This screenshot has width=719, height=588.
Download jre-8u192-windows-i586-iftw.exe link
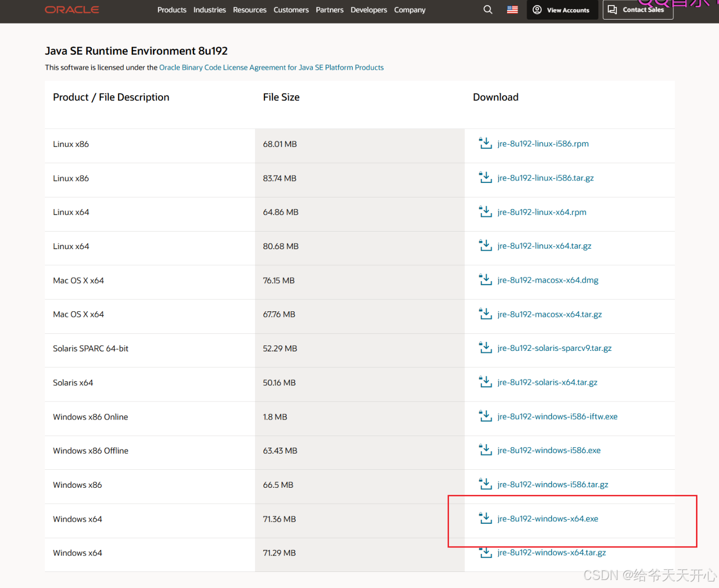point(558,416)
